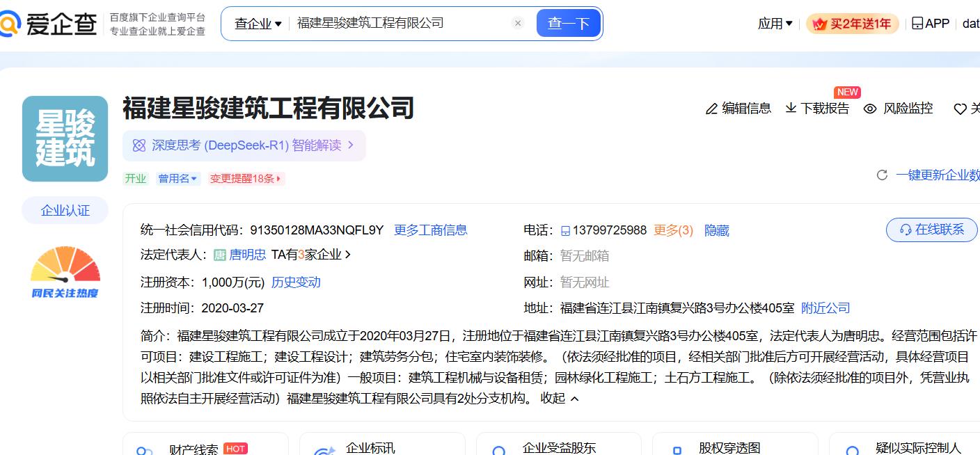
Task: Click 下载报告 download option
Action: 818,109
